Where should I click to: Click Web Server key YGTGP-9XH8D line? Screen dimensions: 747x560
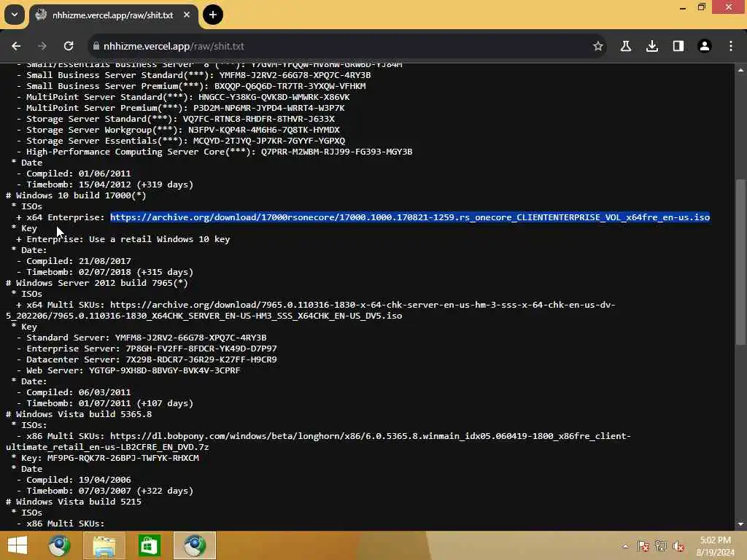[x=128, y=370]
